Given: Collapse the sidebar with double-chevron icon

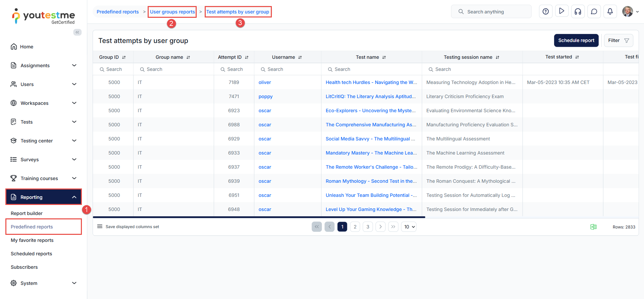Looking at the screenshot, I should (x=78, y=32).
